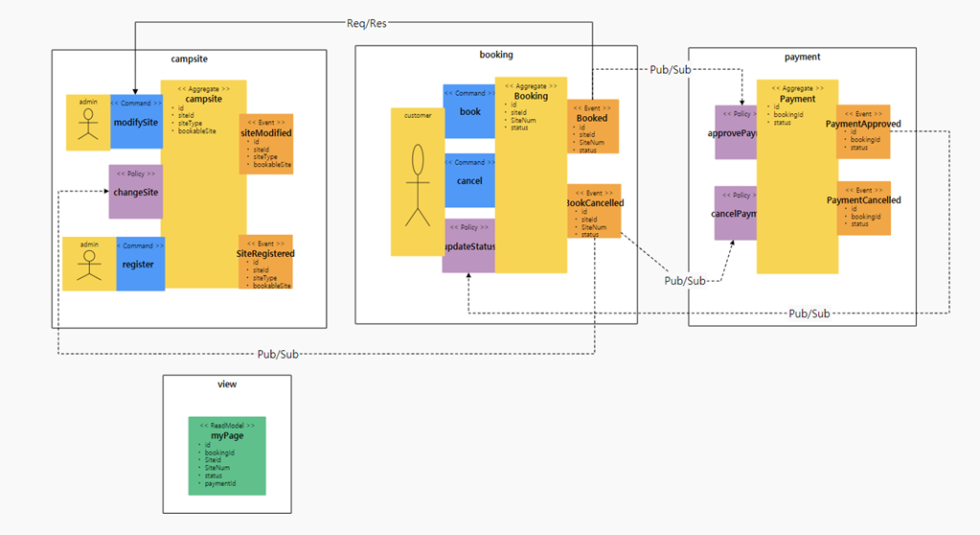
Task: Click bookableSite attribute in siteModified event
Action: coord(272,165)
